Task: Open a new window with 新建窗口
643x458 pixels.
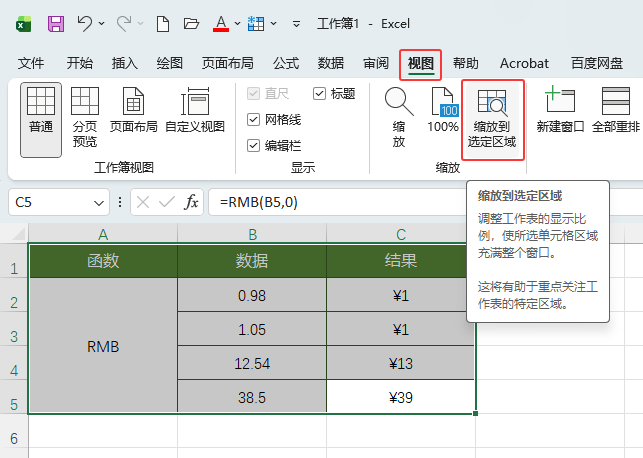Action: click(x=560, y=109)
